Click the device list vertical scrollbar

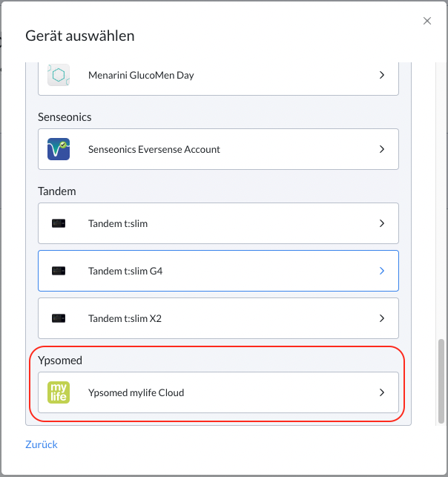click(441, 381)
